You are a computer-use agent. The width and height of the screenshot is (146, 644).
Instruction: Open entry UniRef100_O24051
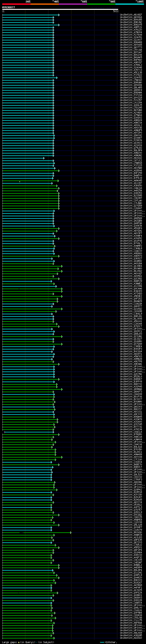pos(131,37)
